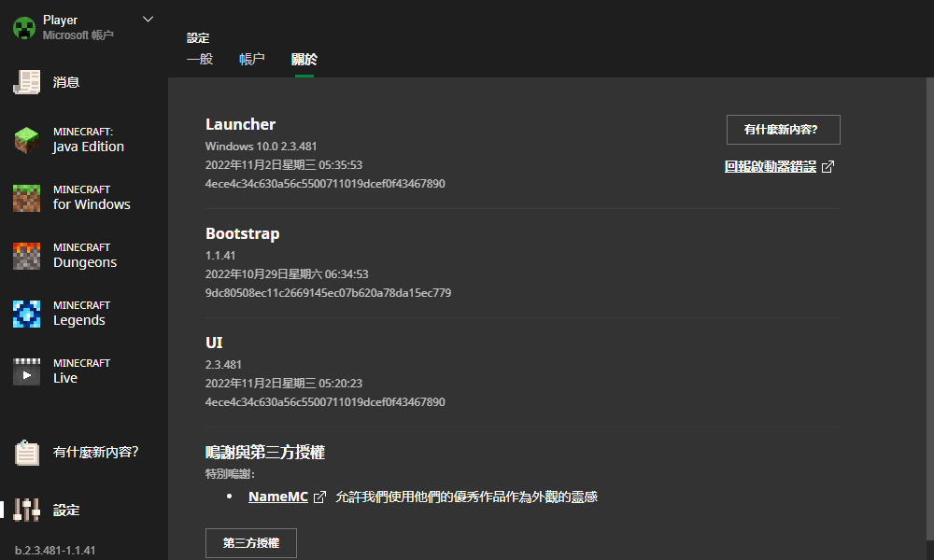Viewport: 934px width, 560px height.
Task: Click the version text b.2.3.481-1.1.41
Action: [x=55, y=551]
